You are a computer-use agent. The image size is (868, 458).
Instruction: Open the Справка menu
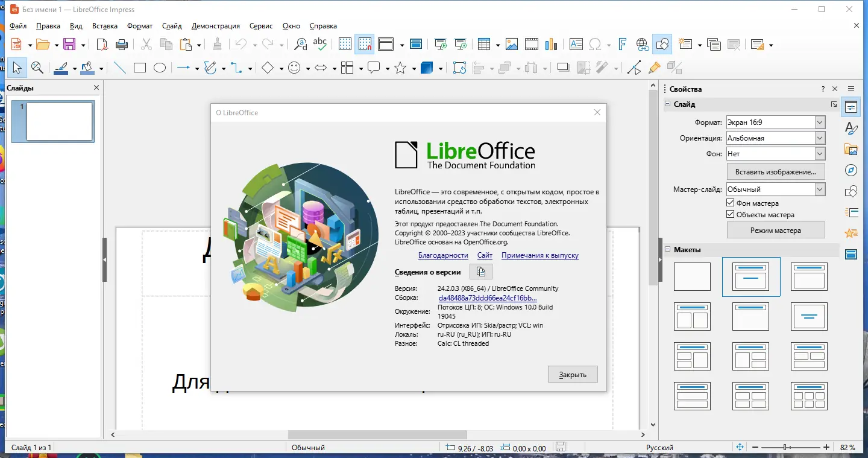(x=323, y=26)
